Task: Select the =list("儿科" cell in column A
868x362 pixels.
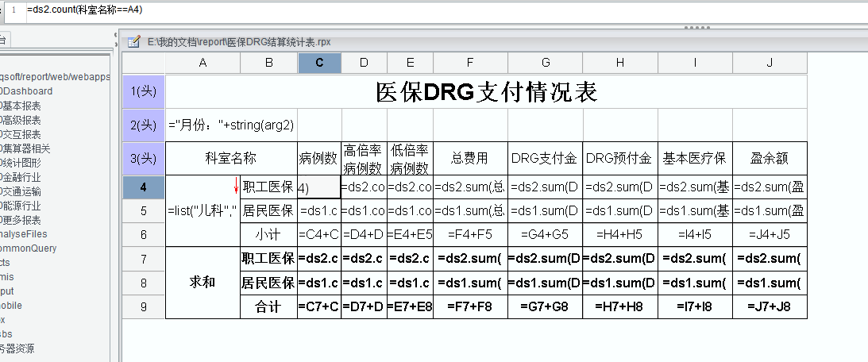Action: (x=203, y=212)
